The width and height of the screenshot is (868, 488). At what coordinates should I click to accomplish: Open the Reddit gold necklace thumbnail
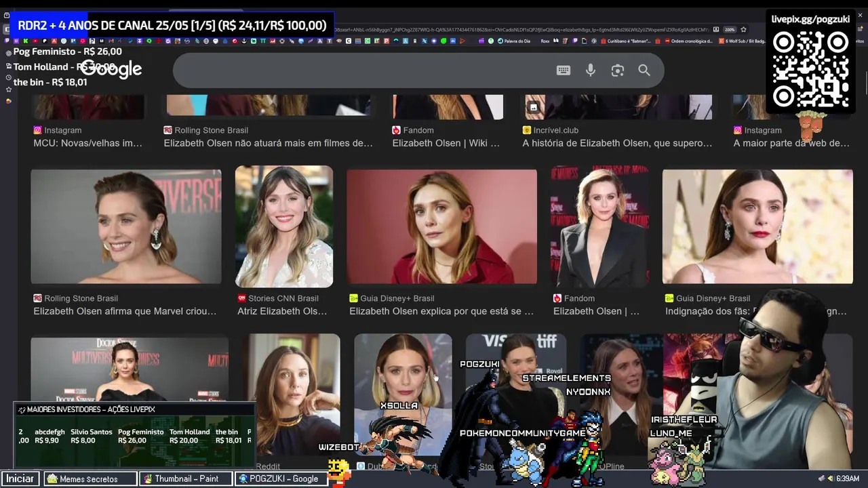pos(291,394)
